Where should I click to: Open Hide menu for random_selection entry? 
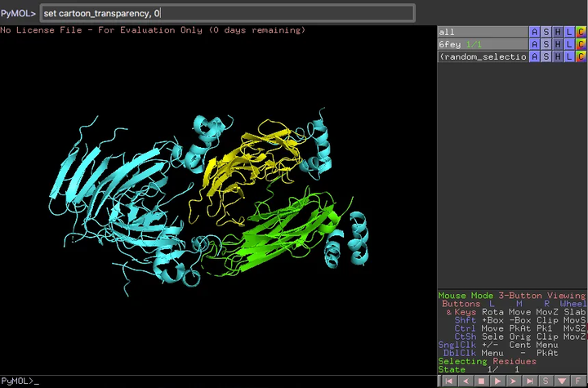[558, 56]
